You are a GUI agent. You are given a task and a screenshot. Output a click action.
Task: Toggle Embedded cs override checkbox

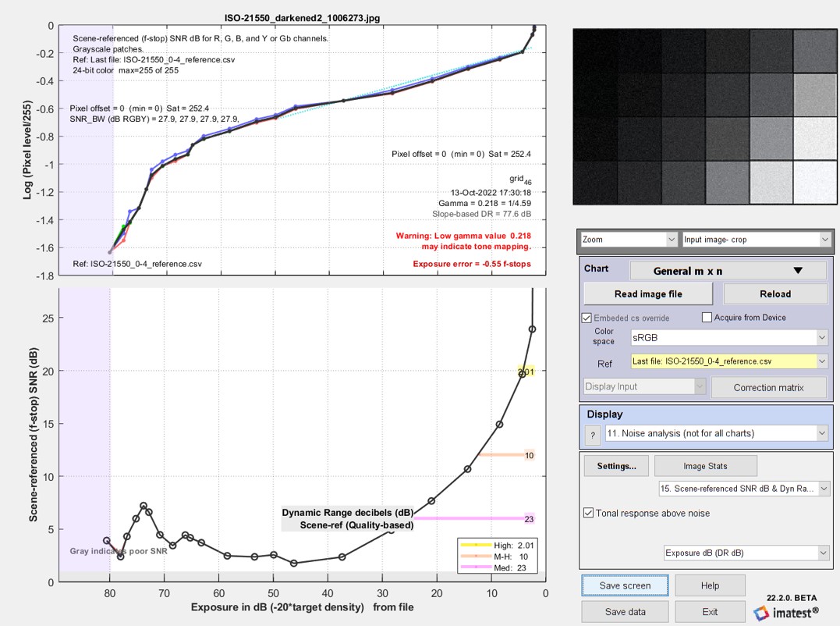[587, 318]
